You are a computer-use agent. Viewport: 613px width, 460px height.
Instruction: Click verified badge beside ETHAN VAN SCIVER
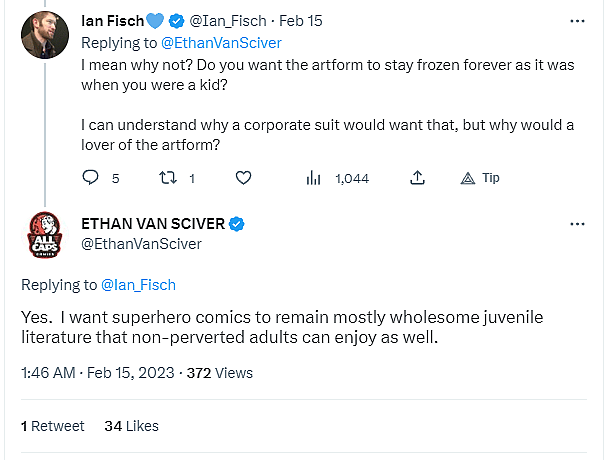pos(238,224)
